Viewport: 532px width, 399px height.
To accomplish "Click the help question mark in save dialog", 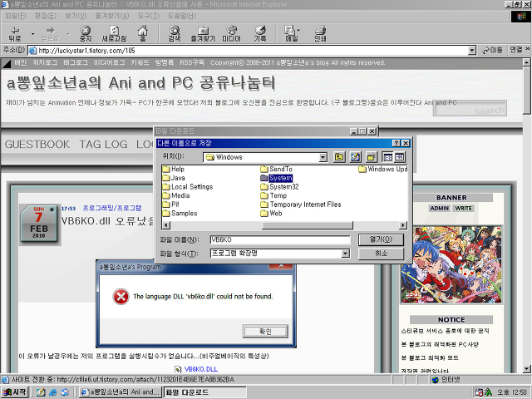I will [x=396, y=143].
